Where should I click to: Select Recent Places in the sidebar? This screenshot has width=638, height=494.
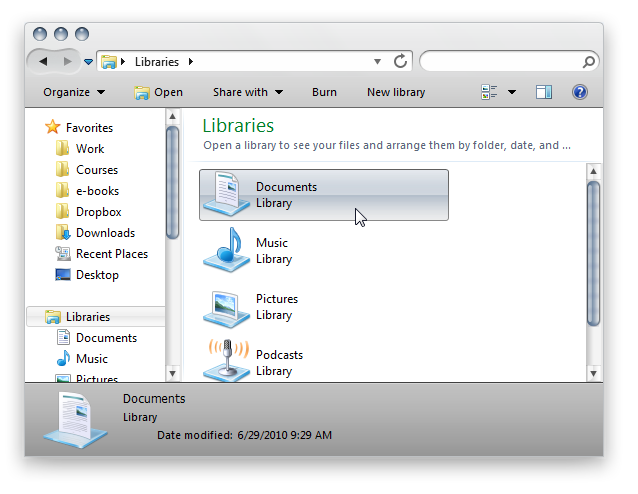(111, 254)
